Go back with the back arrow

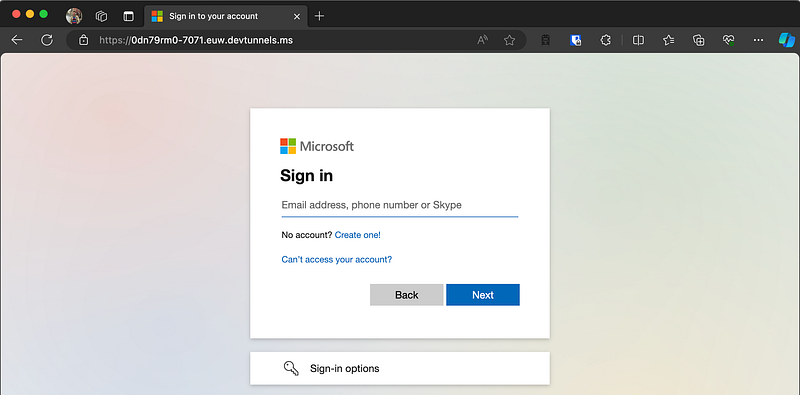[x=17, y=40]
